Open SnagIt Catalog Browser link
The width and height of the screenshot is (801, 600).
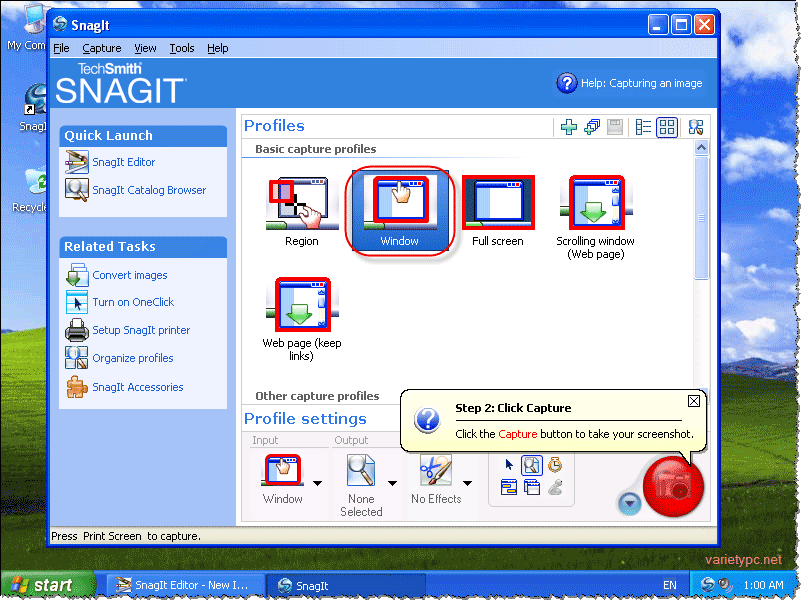pyautogui.click(x=149, y=190)
